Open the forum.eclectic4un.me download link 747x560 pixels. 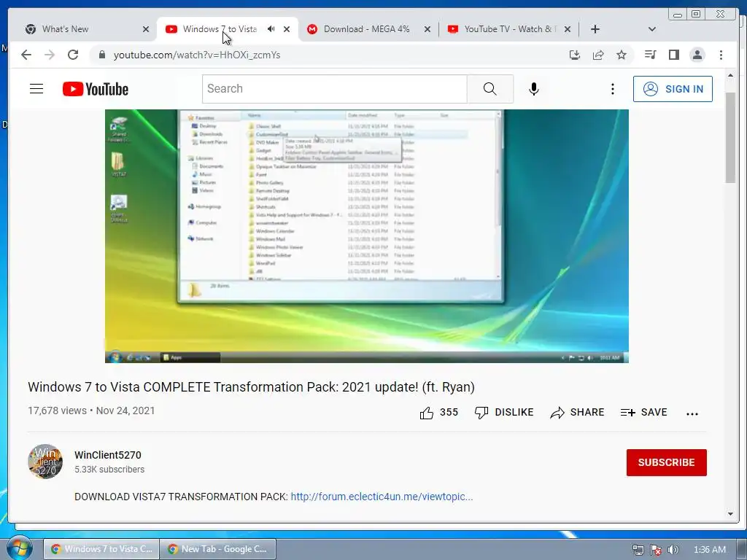tap(382, 497)
